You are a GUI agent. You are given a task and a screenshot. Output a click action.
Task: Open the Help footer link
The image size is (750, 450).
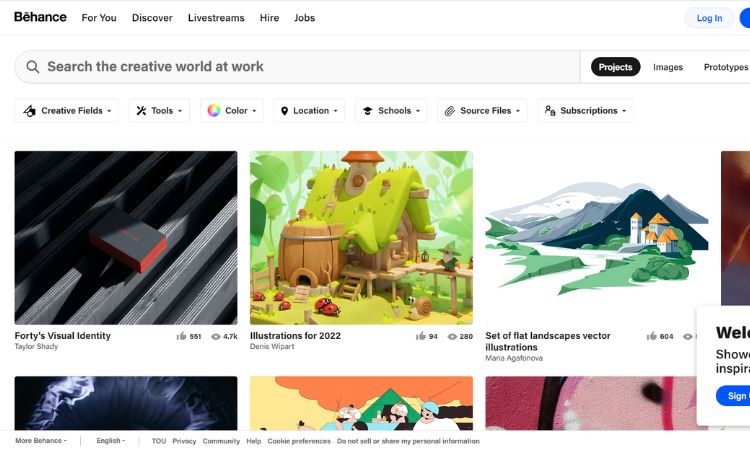[254, 441]
